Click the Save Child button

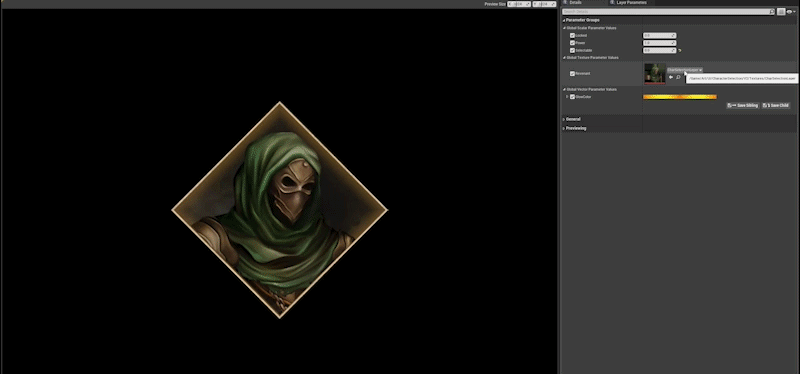point(776,106)
